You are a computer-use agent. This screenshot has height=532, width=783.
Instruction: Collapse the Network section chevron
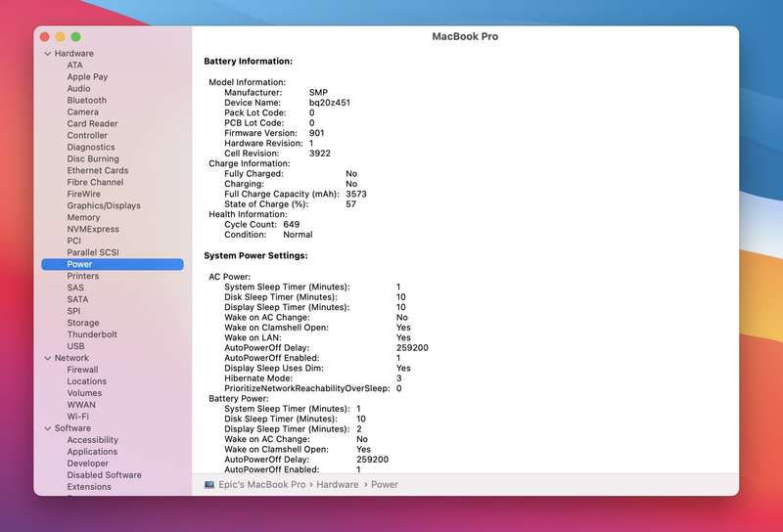point(48,358)
